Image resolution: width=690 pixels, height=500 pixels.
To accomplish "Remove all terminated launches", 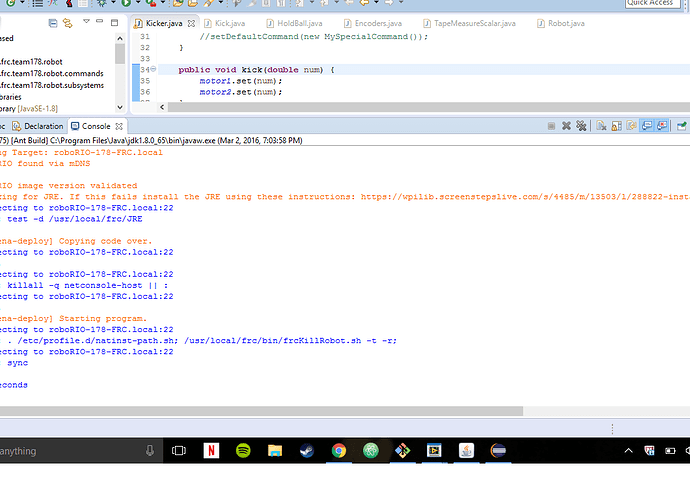I will point(581,126).
